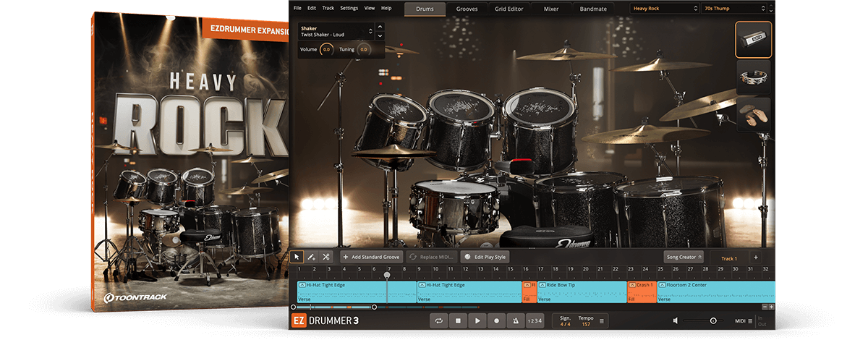Click the Edit Play Style button
The width and height of the screenshot is (868, 353).
click(x=485, y=257)
